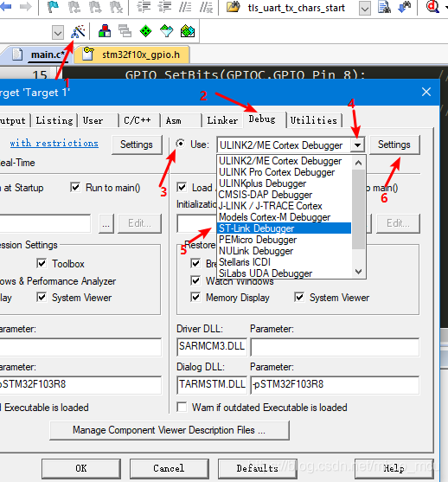Toggle right Breakpoints checkbox

coord(195,263)
